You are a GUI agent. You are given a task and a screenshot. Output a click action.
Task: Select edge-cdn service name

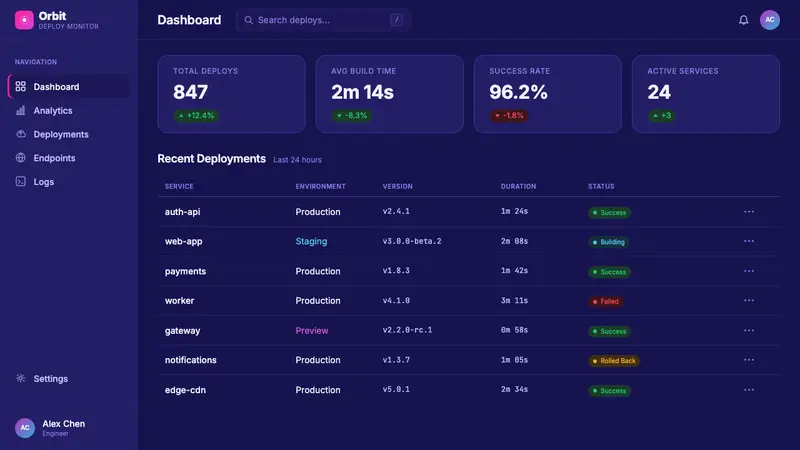click(x=185, y=390)
